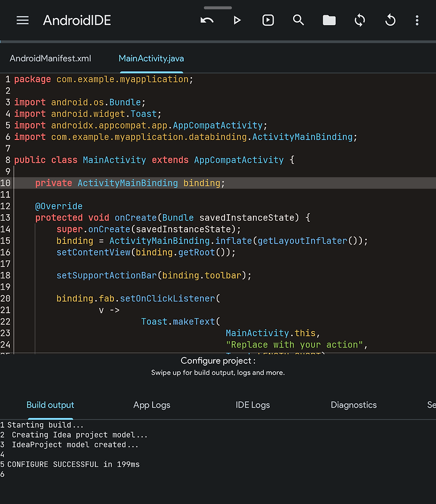Show the IDE Logs tab
The image size is (436, 504).
coord(253,405)
